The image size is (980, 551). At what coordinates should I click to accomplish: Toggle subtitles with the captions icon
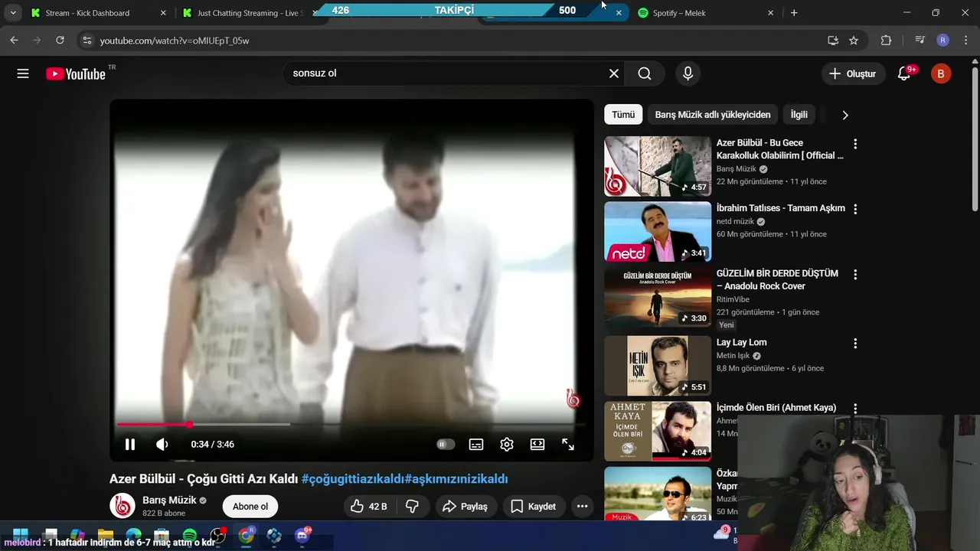coord(476,444)
